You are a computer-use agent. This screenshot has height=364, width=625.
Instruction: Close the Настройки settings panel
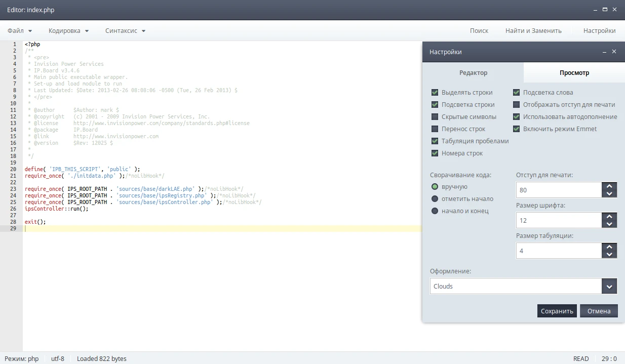click(614, 52)
